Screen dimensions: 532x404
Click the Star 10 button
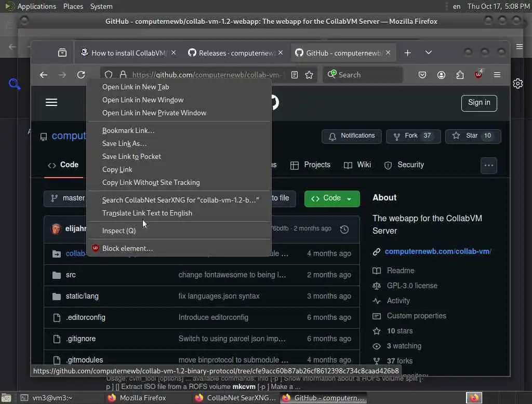473,136
